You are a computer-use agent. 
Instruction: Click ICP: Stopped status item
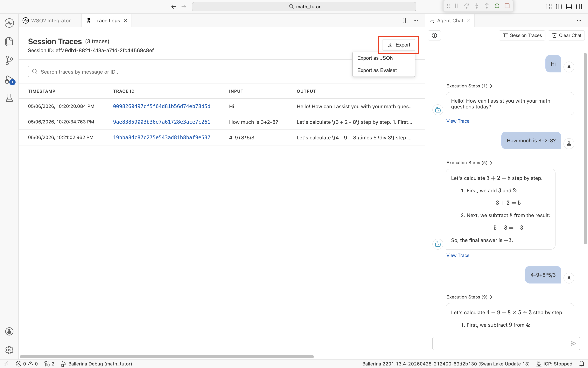(x=554, y=364)
